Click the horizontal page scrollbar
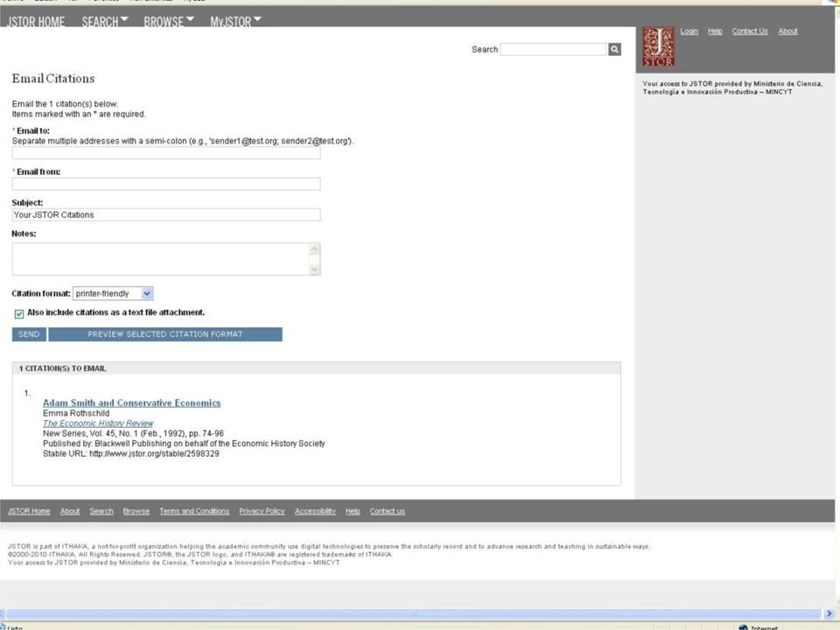Image resolution: width=840 pixels, height=630 pixels. 412,613
